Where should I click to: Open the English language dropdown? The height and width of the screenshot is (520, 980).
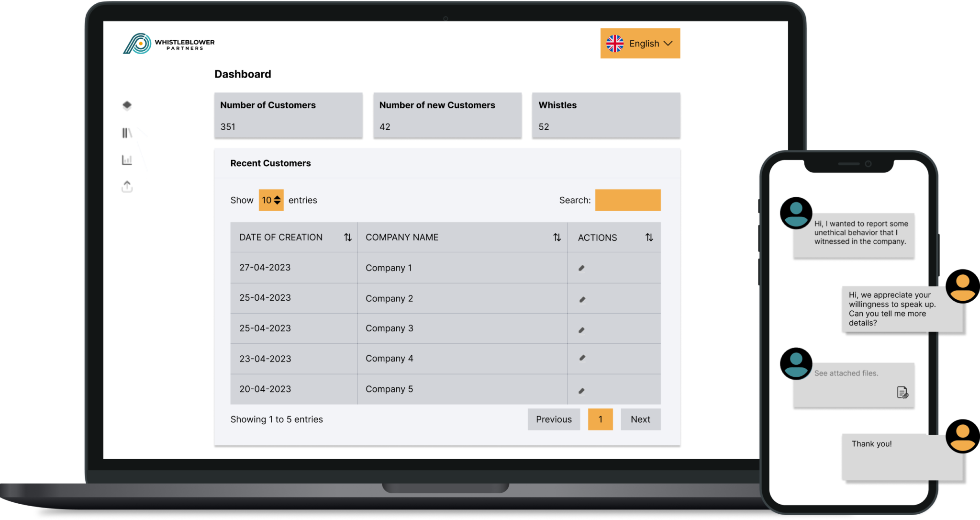tap(640, 44)
